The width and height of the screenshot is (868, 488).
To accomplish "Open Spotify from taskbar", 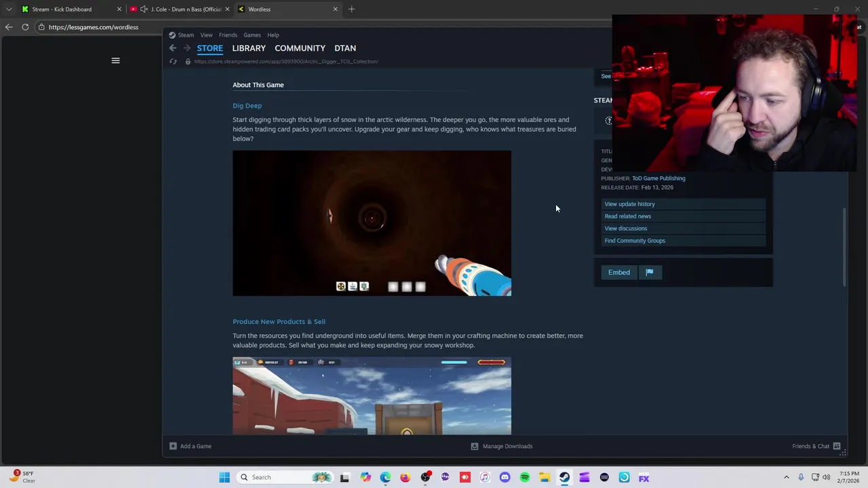I will (x=525, y=477).
